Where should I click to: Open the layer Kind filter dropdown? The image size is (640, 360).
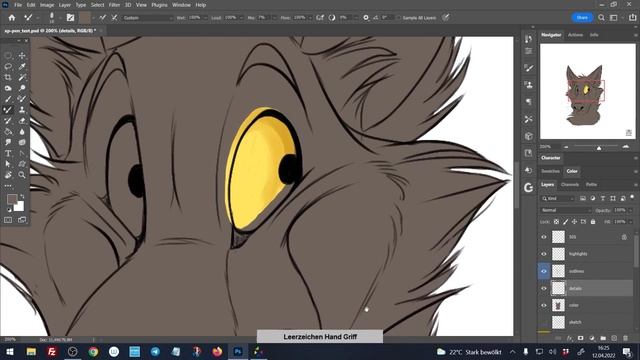[x=558, y=198]
